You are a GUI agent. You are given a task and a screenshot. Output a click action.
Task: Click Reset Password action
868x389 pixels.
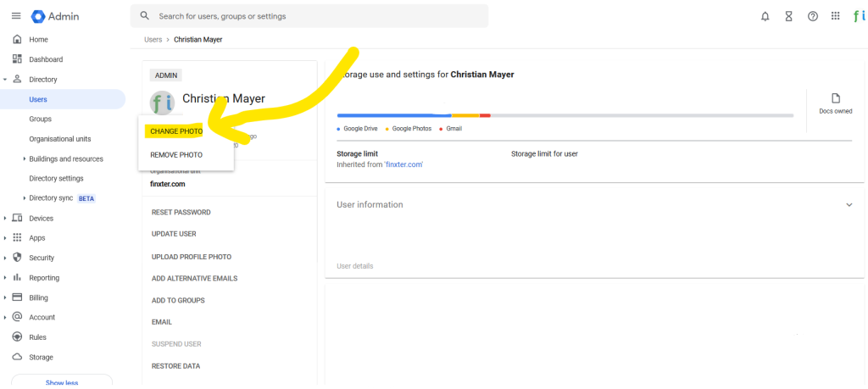click(181, 212)
